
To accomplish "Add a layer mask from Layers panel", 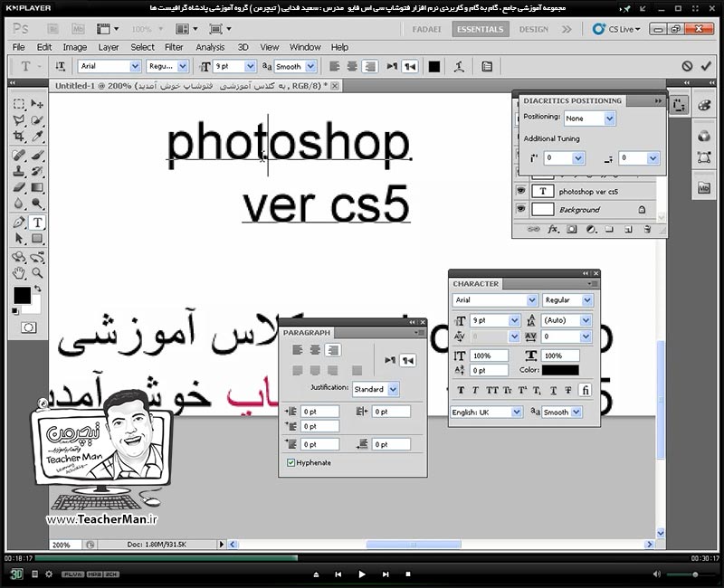I will tap(572, 229).
